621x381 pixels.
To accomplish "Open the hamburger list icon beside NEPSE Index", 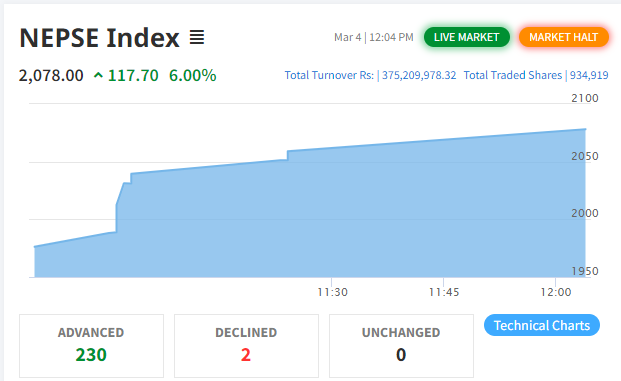I will click(x=197, y=37).
